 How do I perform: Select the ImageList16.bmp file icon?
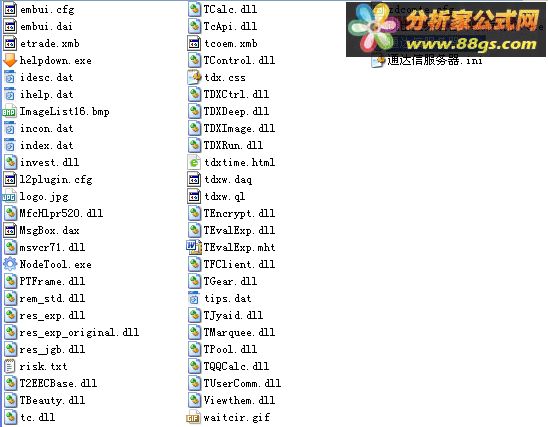pos(9,111)
